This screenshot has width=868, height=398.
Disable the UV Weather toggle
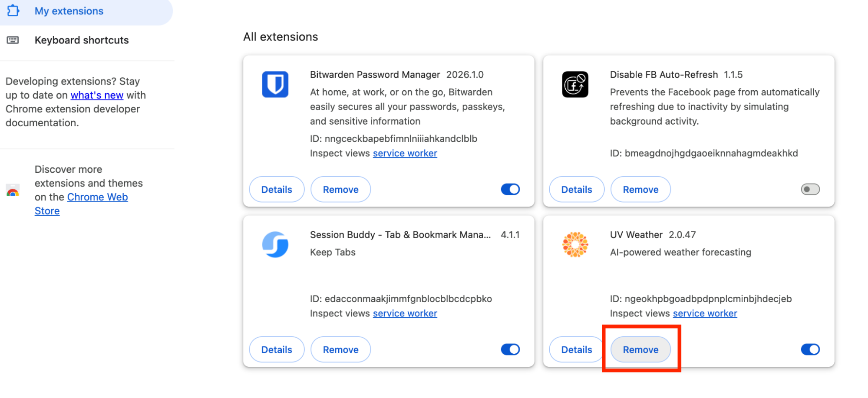click(x=810, y=349)
